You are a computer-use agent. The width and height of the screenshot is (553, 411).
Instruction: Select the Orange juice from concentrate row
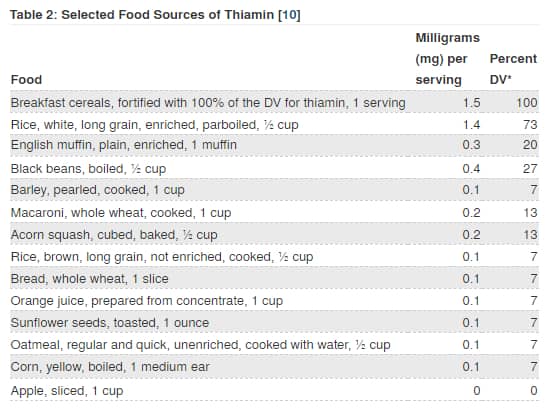point(274,301)
